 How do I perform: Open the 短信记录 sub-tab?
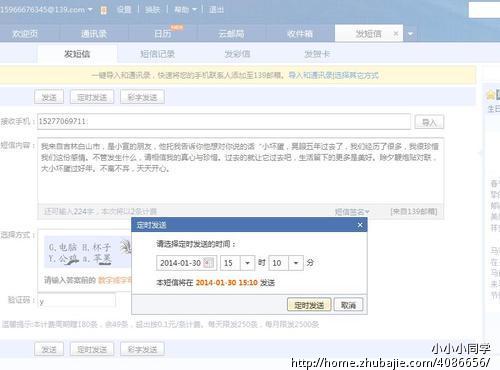(x=157, y=54)
